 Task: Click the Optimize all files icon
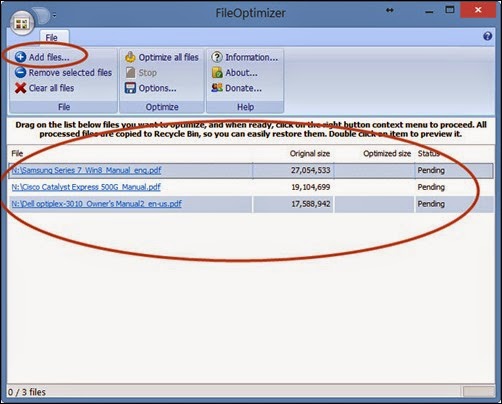[x=130, y=57]
